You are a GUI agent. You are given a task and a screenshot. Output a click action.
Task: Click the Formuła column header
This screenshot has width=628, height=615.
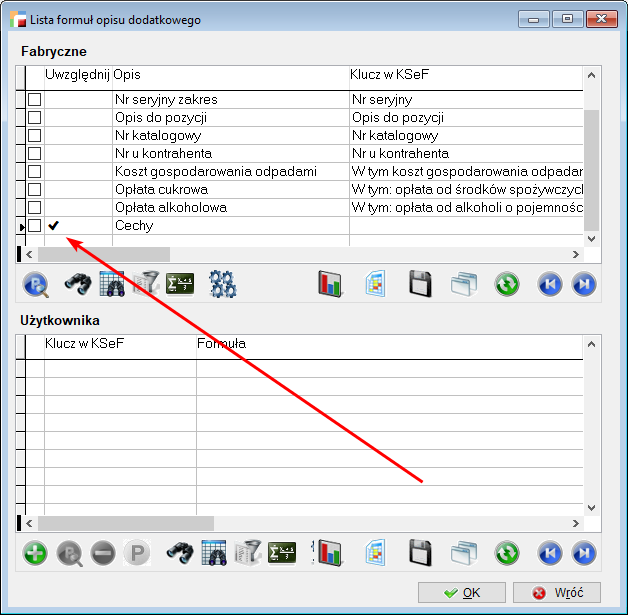pyautogui.click(x=388, y=344)
